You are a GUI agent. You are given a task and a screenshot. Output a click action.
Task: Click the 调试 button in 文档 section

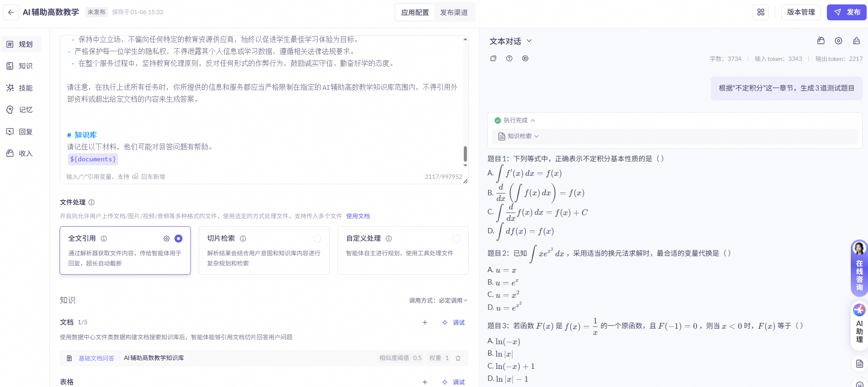tap(454, 322)
